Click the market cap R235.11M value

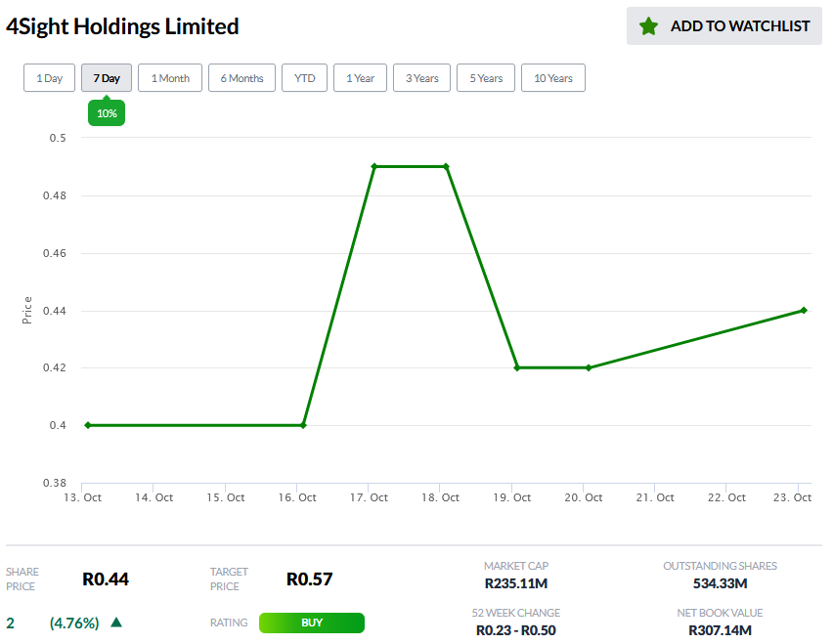(x=516, y=583)
